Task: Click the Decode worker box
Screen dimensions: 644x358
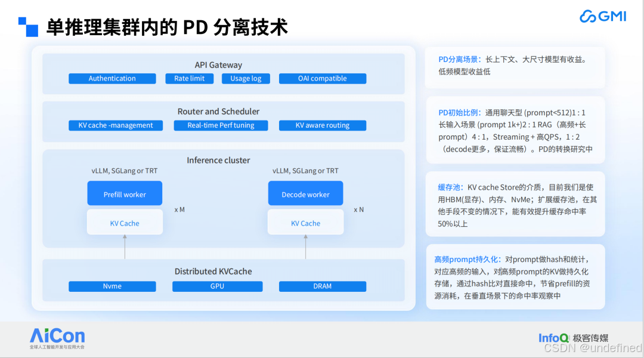Action: point(305,193)
